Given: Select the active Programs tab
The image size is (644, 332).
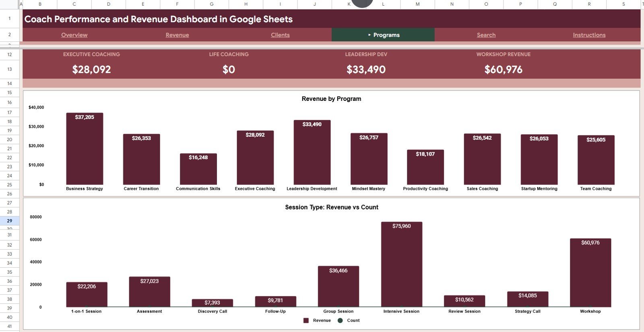Looking at the screenshot, I should point(383,35).
